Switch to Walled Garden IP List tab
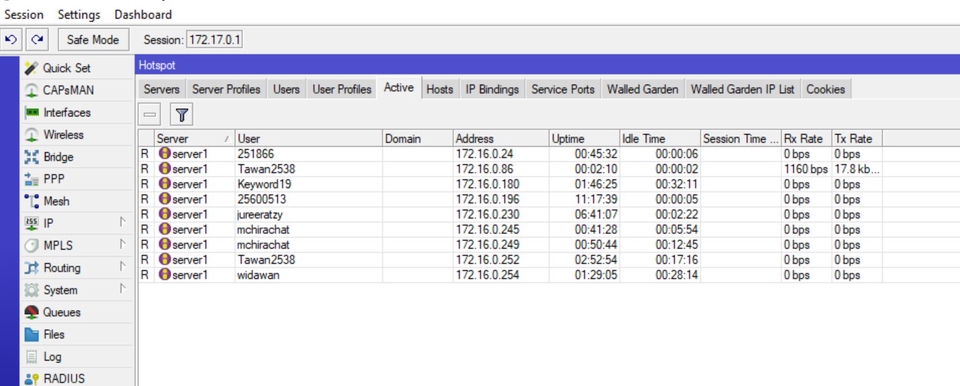The height and width of the screenshot is (386, 960). tap(742, 89)
